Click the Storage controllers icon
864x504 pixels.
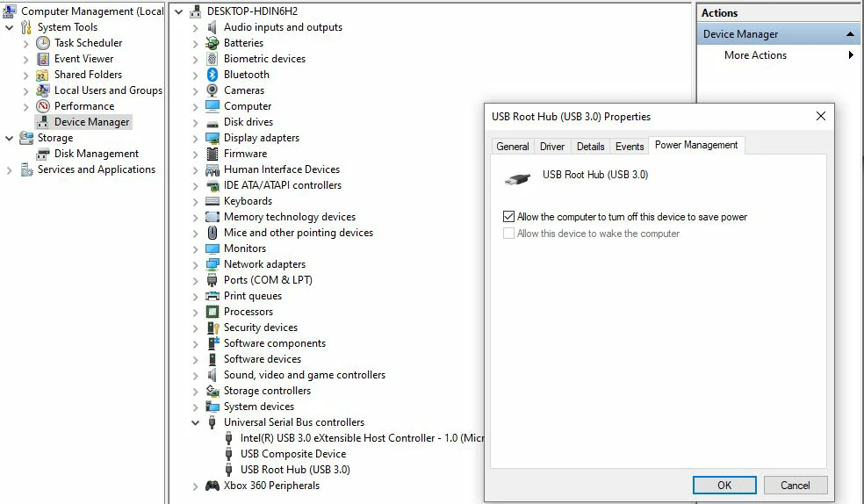[212, 391]
